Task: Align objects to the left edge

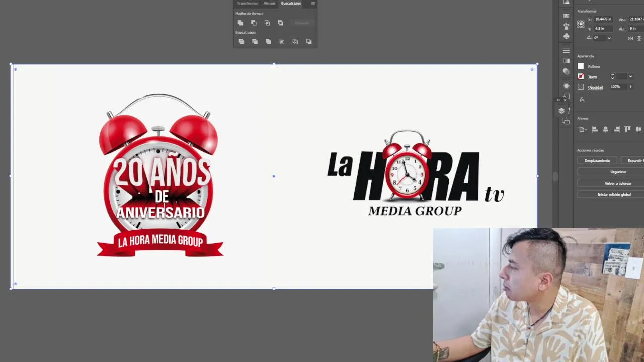Action: (x=594, y=129)
